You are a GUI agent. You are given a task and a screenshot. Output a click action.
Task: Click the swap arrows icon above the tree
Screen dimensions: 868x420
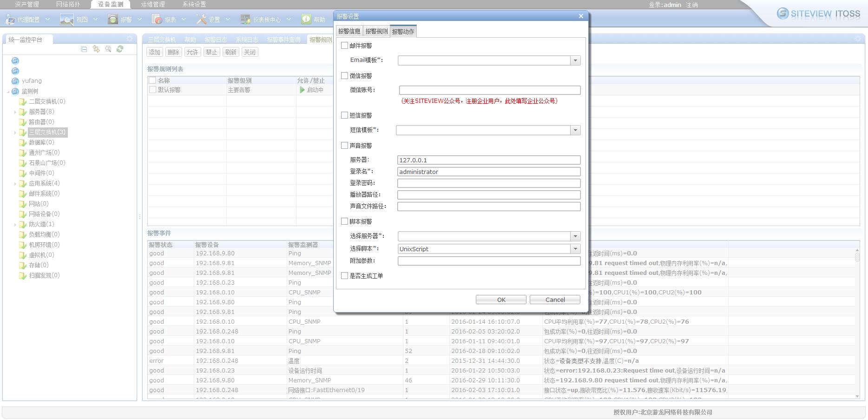point(96,49)
